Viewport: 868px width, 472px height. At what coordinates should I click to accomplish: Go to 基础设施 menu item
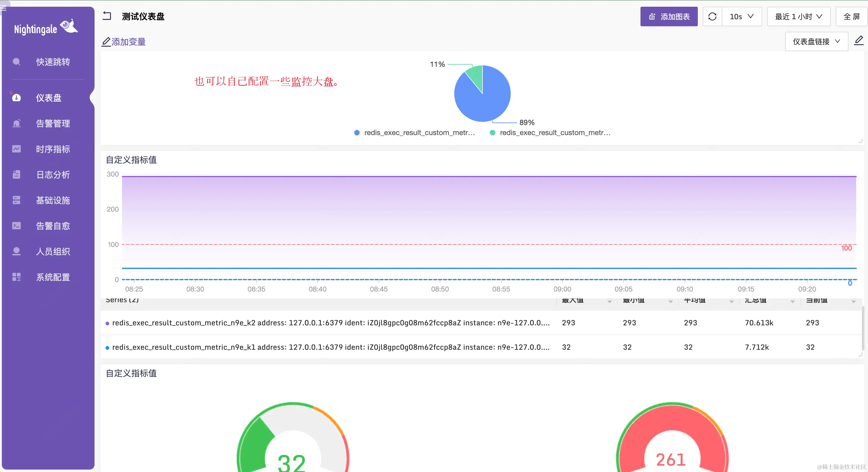click(53, 200)
